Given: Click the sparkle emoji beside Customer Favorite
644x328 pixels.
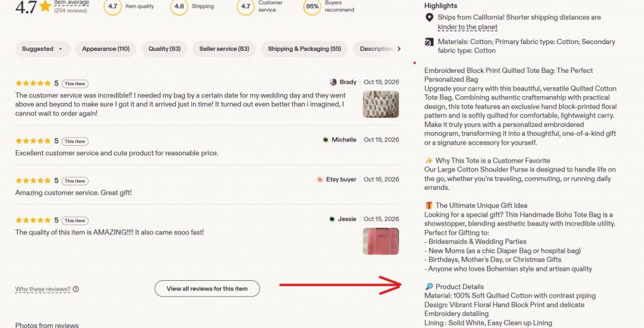Looking at the screenshot, I should click(x=429, y=160).
